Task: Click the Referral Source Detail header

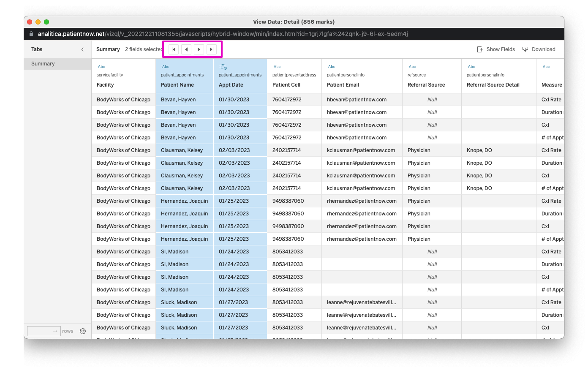Action: click(493, 85)
